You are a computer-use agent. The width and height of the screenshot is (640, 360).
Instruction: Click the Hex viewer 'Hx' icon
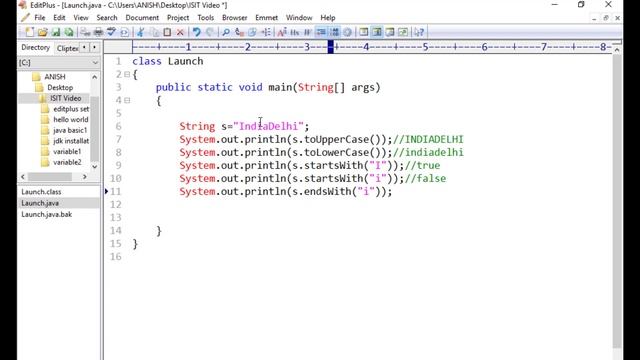pyautogui.click(x=295, y=32)
